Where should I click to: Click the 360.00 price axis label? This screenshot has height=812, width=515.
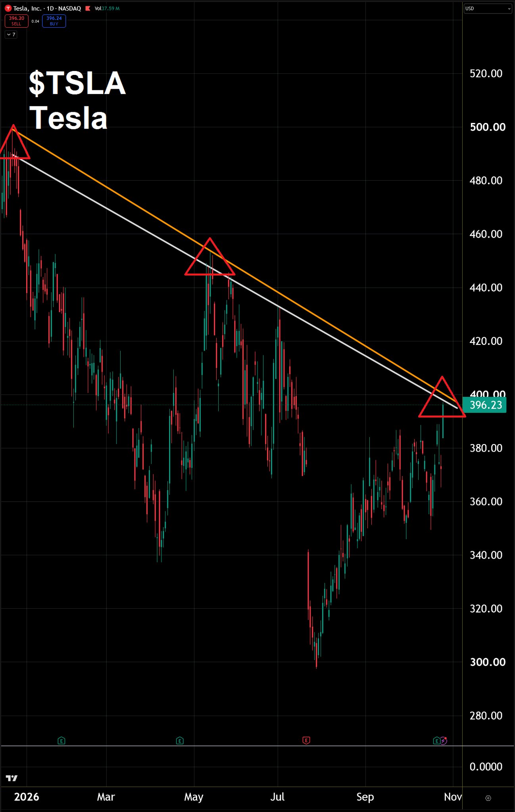[x=486, y=502]
